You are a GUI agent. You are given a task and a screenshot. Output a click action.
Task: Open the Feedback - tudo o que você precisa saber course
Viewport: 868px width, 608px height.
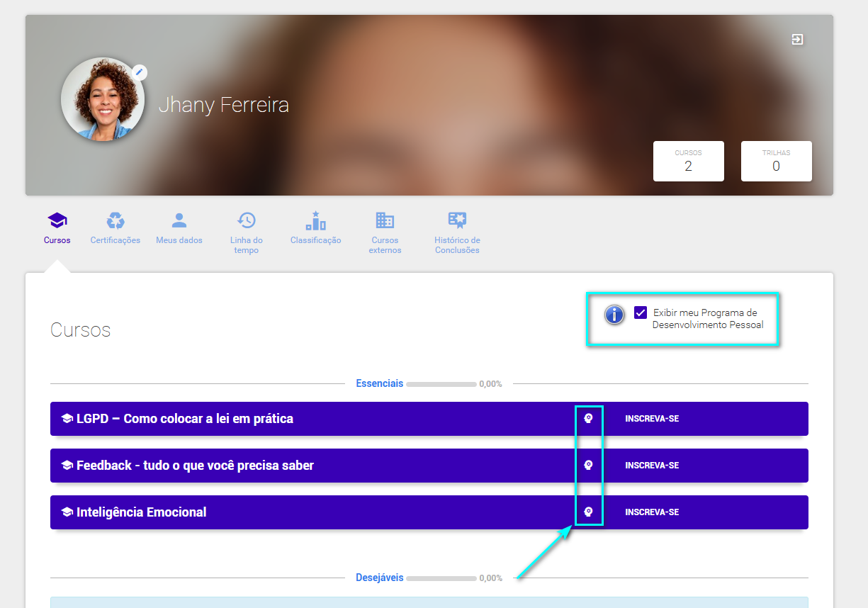click(195, 466)
